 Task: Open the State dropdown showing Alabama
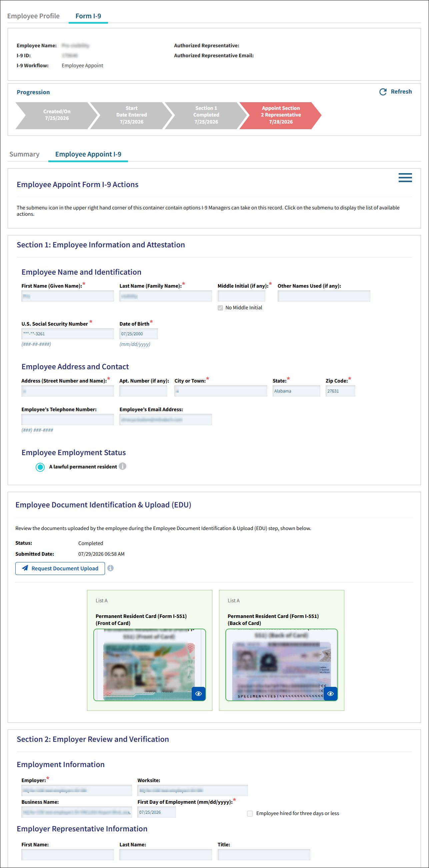tap(296, 391)
